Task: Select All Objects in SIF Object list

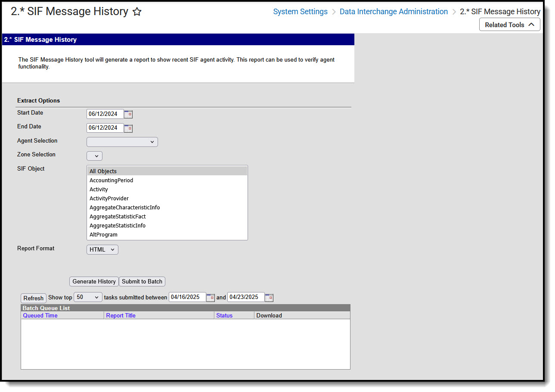Action: tap(167, 171)
